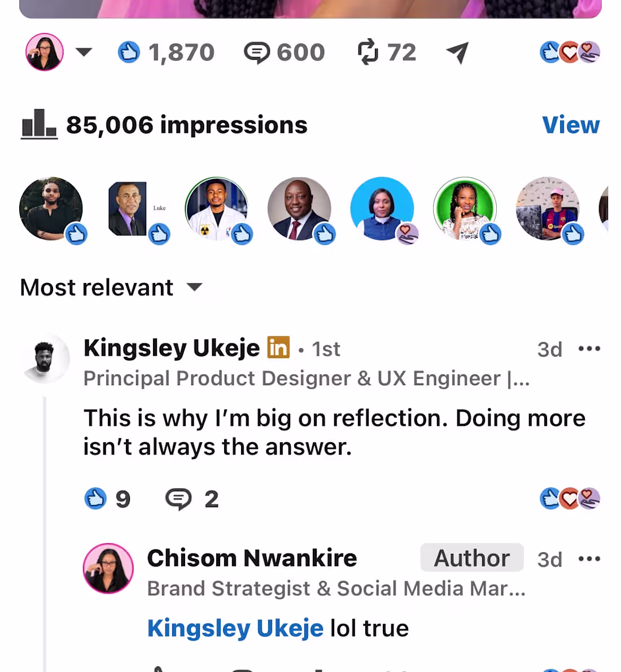Tap the repost icon showing 72
This screenshot has width=621, height=672.
(x=368, y=53)
